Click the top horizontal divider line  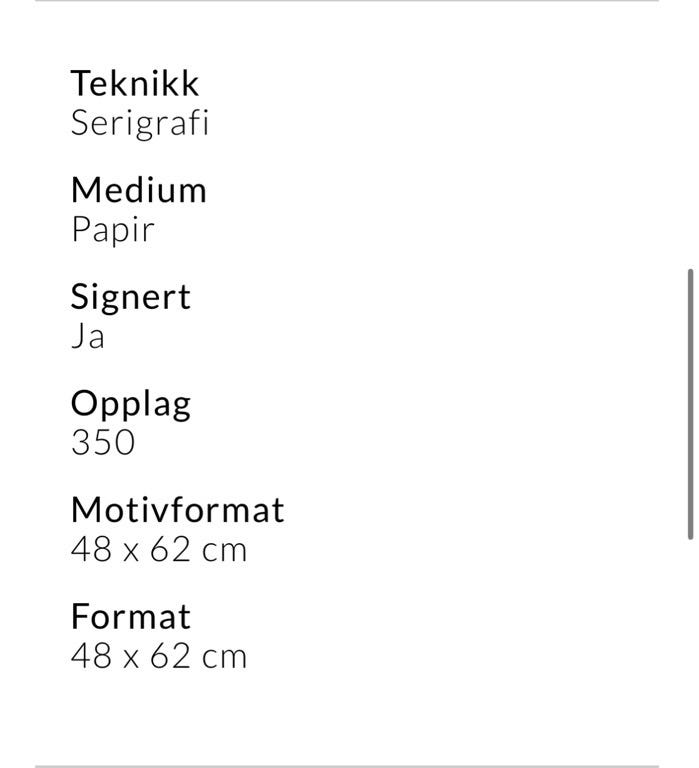(x=346, y=1)
